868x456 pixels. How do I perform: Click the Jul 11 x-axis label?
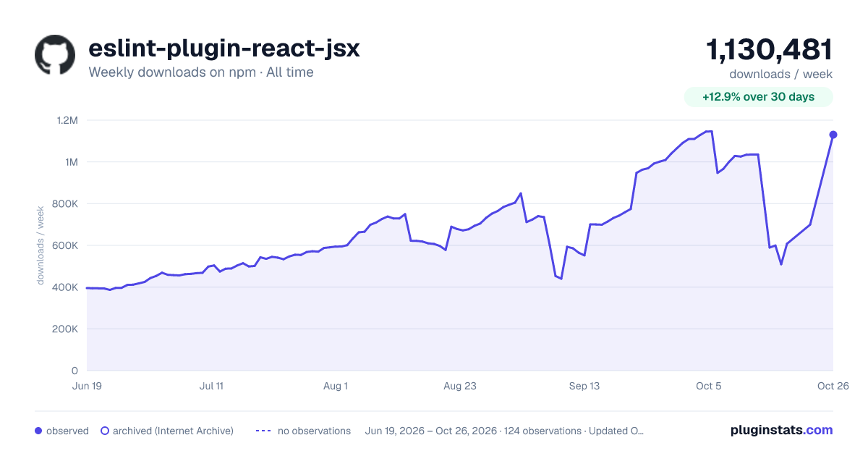[211, 386]
